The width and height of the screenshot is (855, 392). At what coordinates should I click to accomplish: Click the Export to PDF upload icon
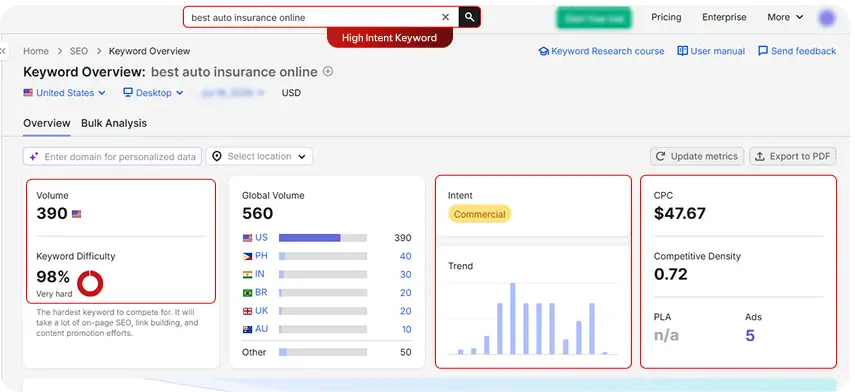(x=760, y=156)
